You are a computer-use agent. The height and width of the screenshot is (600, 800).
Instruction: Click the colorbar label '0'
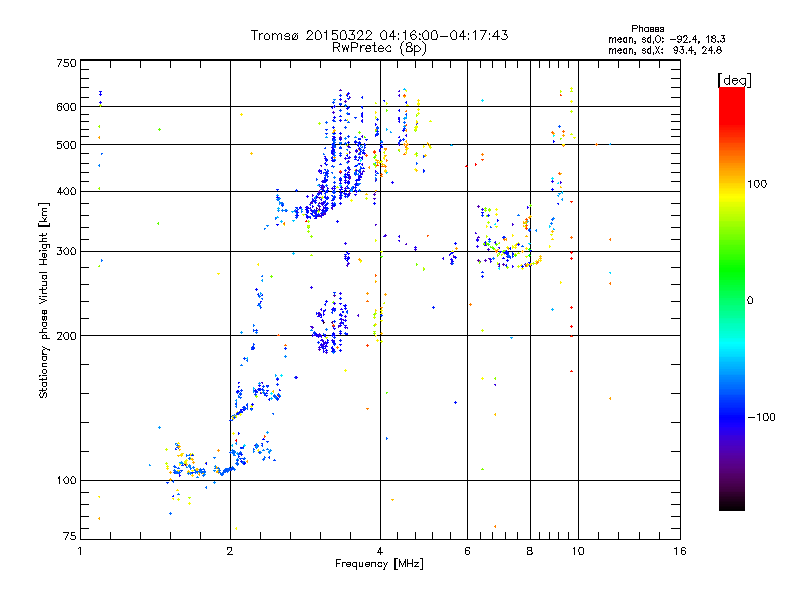coord(750,301)
